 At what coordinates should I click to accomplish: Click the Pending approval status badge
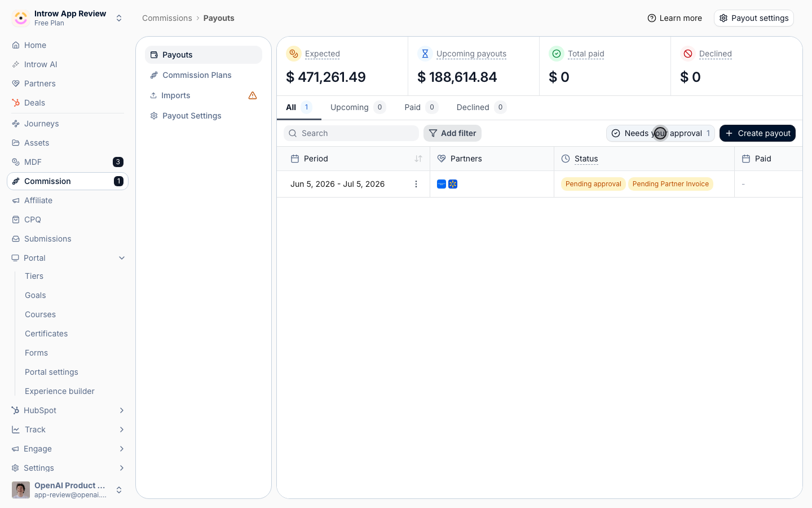(x=593, y=184)
